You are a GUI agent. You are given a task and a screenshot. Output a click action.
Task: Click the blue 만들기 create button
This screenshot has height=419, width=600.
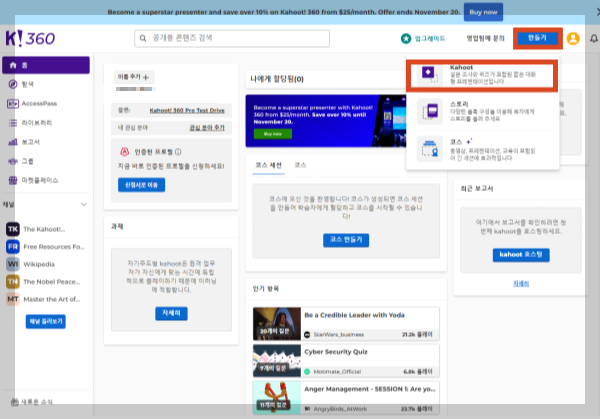(x=538, y=38)
